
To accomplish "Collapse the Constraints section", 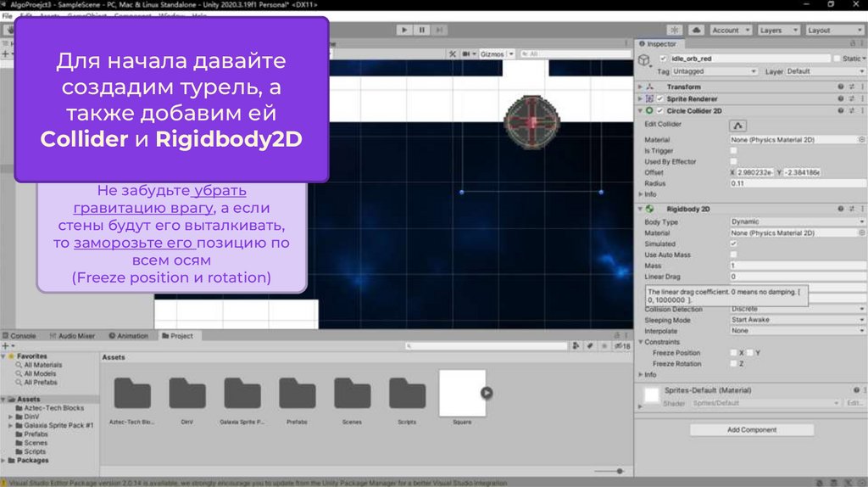I will [x=641, y=342].
